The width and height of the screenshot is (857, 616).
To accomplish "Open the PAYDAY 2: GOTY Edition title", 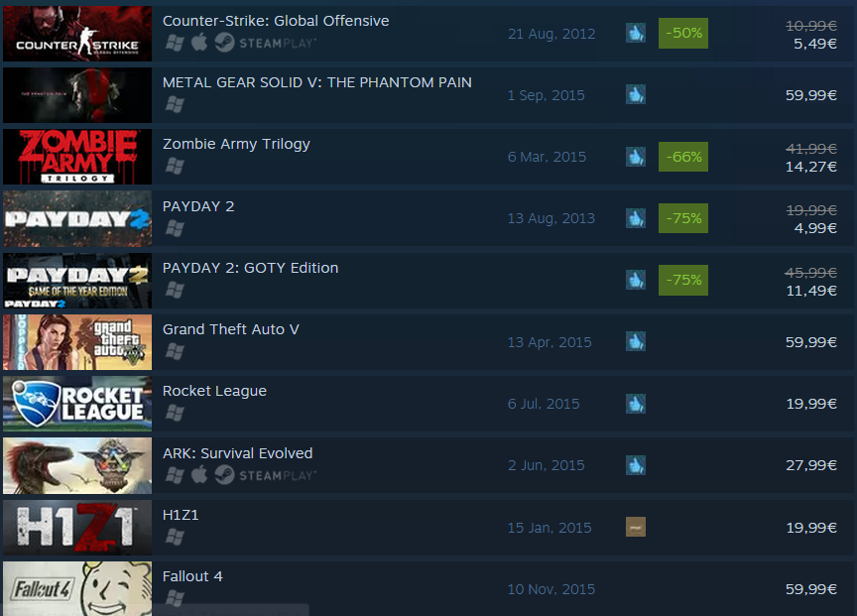I will (x=250, y=268).
